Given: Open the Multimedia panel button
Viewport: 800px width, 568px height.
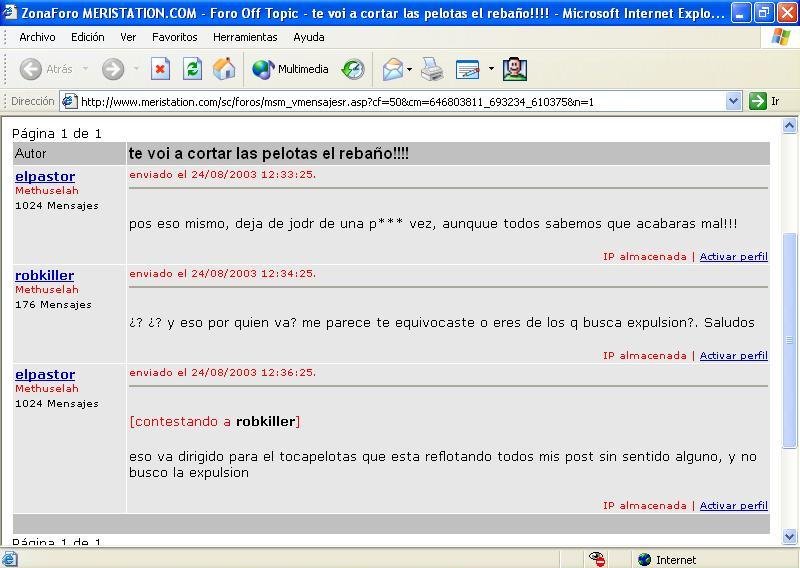Looking at the screenshot, I should point(290,69).
